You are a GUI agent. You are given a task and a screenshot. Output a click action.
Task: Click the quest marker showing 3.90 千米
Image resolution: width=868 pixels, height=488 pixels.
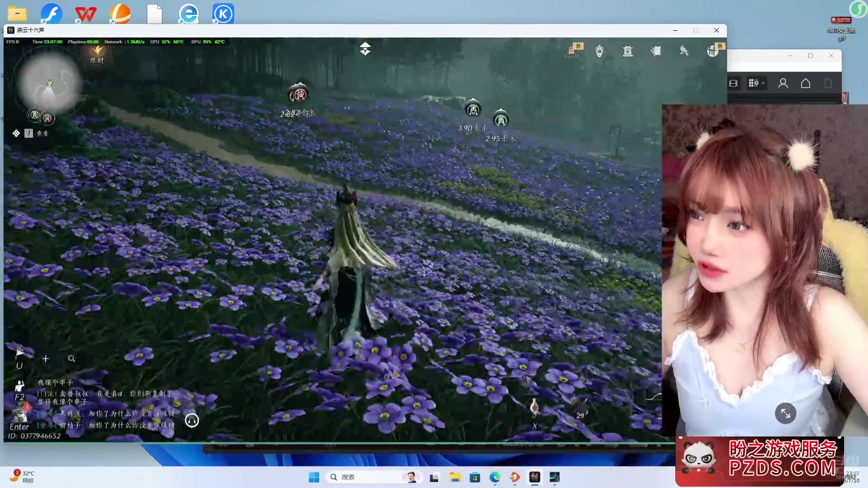(473, 109)
